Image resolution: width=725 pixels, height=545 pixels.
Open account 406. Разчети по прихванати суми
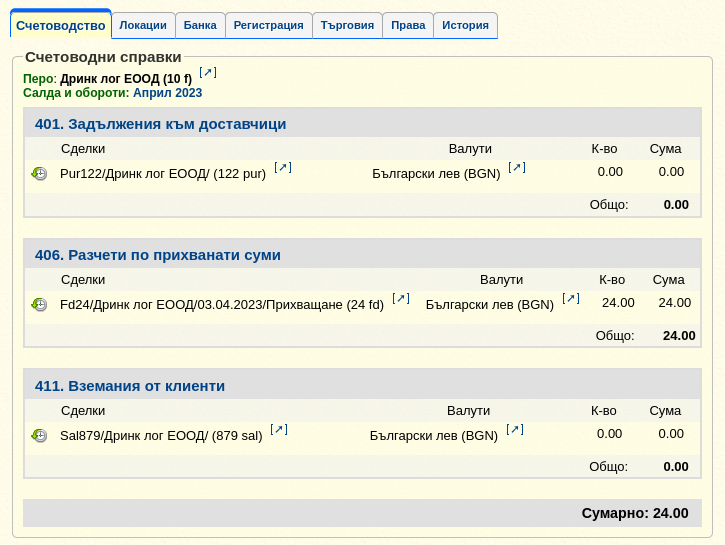(x=158, y=255)
